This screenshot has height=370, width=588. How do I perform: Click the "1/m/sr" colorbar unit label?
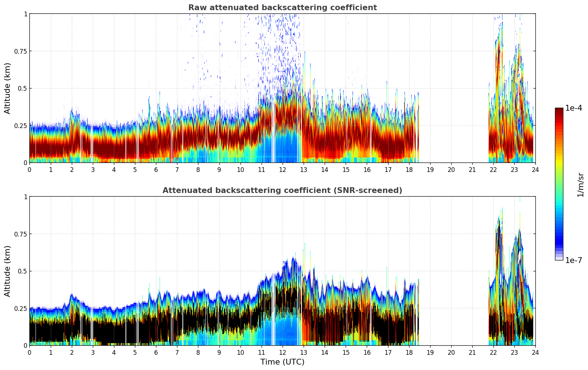(580, 185)
